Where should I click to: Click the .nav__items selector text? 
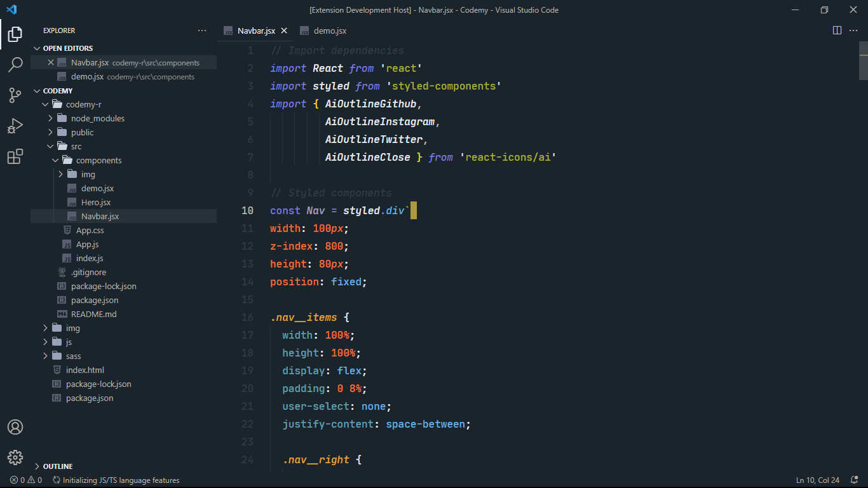pyautogui.click(x=304, y=317)
